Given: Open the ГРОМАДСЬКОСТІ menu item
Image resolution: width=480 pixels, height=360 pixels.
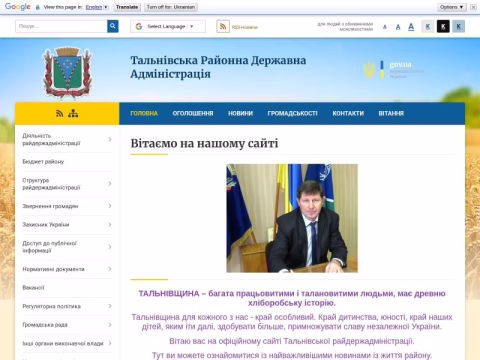Looking at the screenshot, I should coord(292,113).
